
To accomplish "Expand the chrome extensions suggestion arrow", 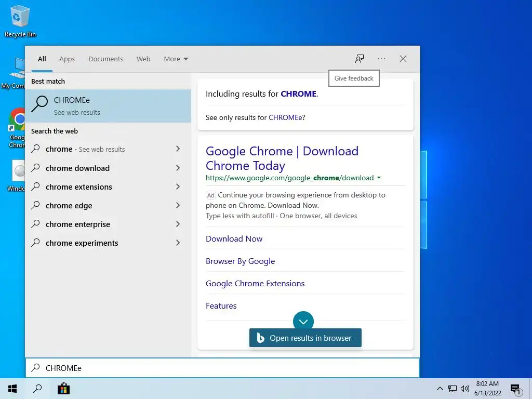I will click(178, 187).
